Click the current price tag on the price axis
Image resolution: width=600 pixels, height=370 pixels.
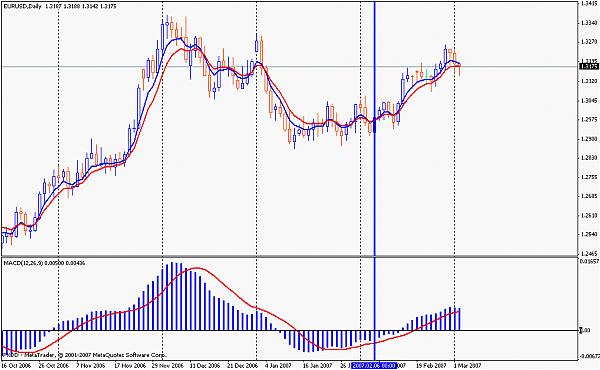coord(589,67)
